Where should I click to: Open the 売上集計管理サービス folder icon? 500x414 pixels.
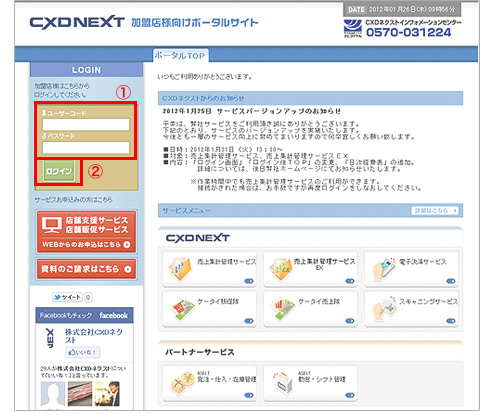coord(180,269)
